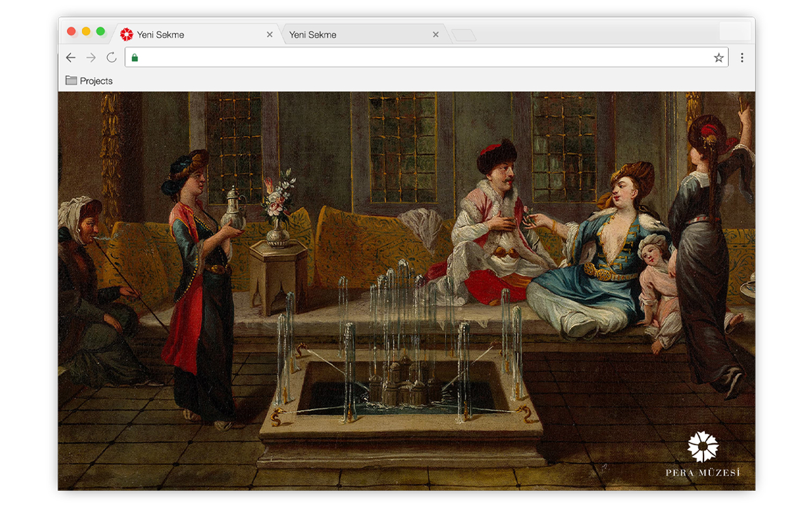Screen dimensions: 812x508
Task: Go back with the back arrow
Action: [70, 58]
